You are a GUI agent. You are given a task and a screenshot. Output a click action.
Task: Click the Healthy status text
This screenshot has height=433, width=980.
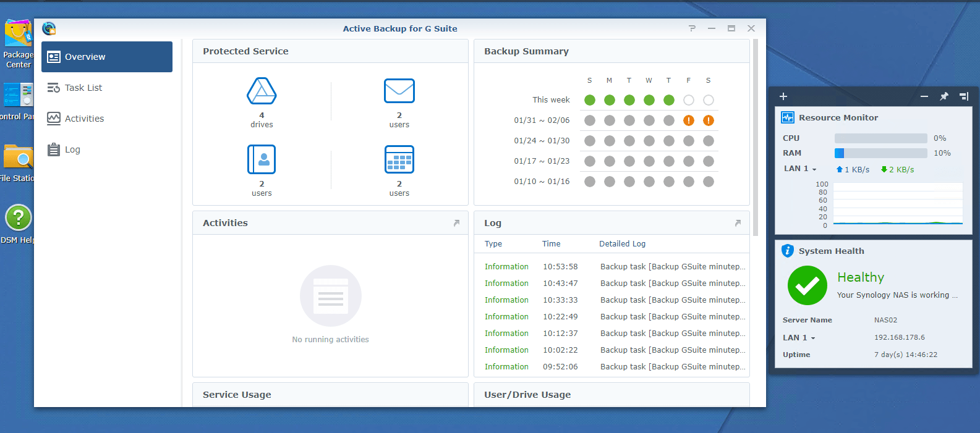click(x=861, y=277)
